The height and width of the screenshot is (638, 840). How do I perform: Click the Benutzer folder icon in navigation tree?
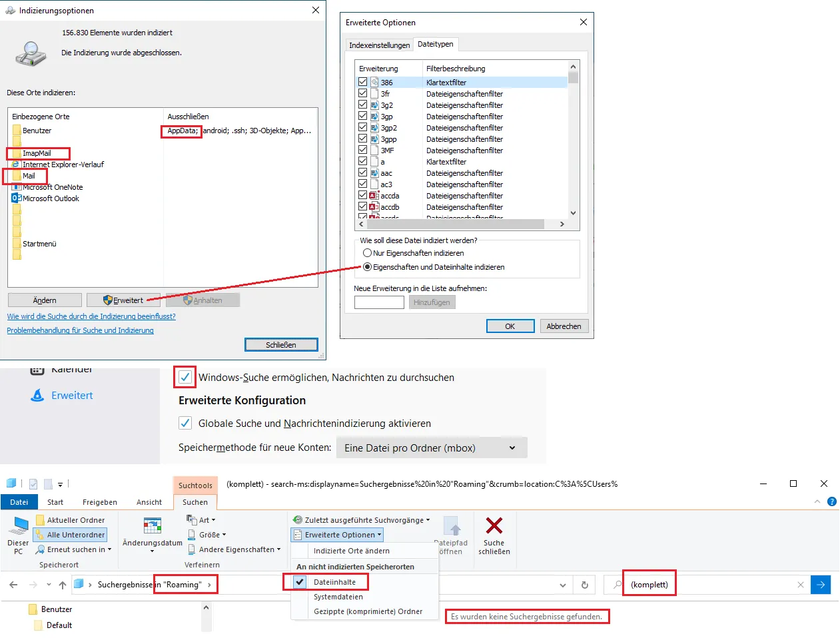pos(33,609)
